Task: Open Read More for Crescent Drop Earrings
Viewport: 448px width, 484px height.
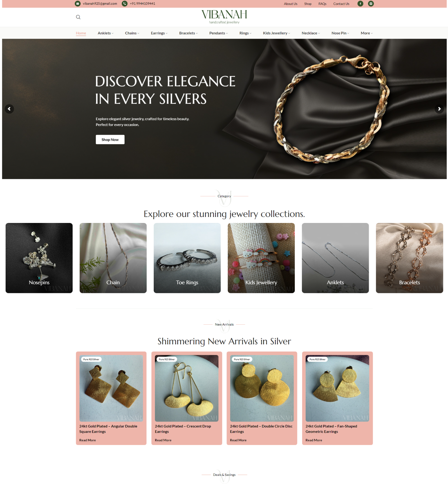Action: click(163, 440)
